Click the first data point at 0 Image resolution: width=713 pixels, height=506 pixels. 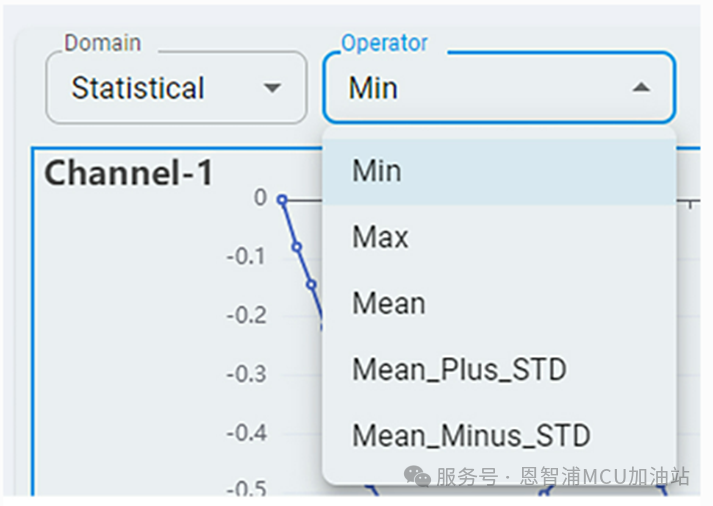[x=282, y=199]
